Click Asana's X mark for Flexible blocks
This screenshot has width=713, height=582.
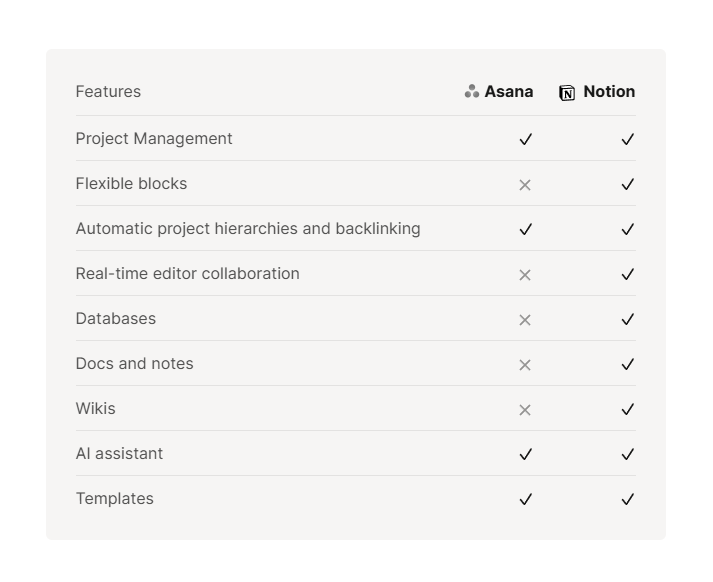pyautogui.click(x=525, y=185)
